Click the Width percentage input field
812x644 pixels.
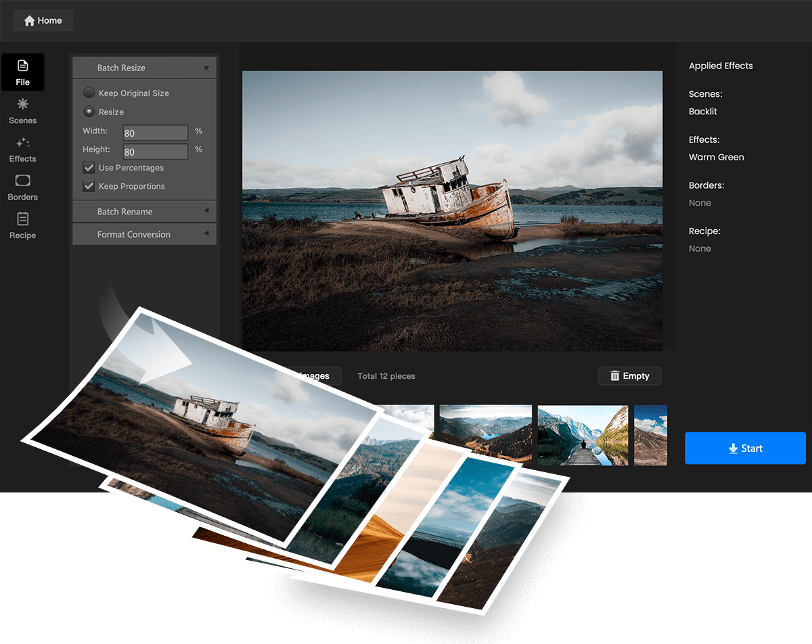pos(156,133)
